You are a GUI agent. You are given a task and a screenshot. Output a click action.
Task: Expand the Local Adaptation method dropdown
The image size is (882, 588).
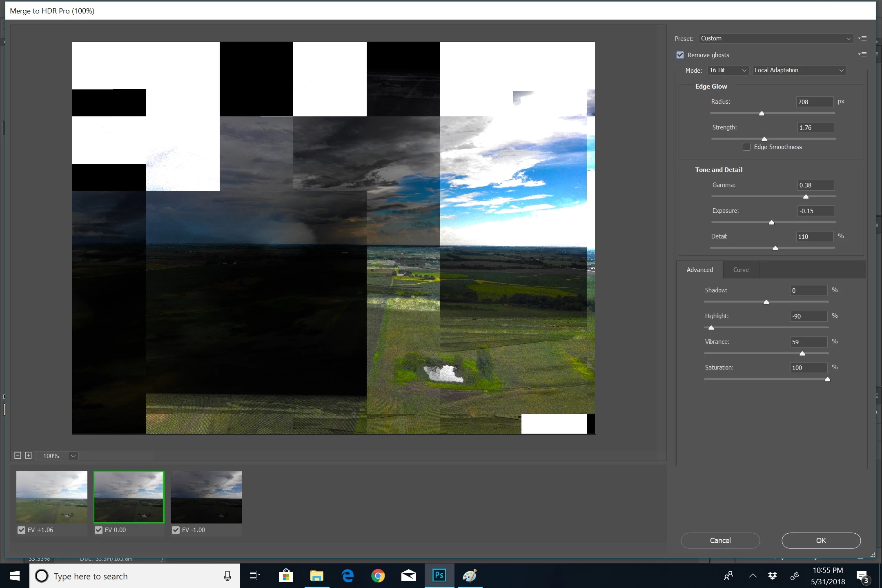tap(799, 70)
